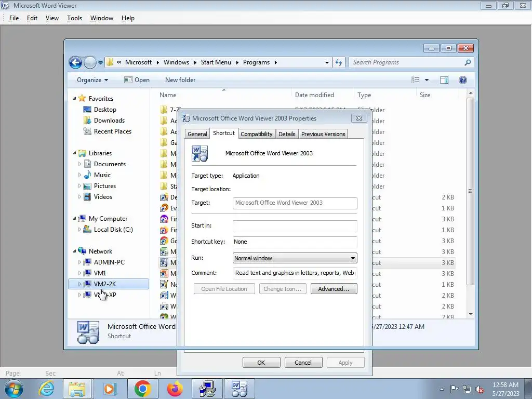Select the Downloads favorite icon
This screenshot has height=399, width=532.
tap(87, 121)
